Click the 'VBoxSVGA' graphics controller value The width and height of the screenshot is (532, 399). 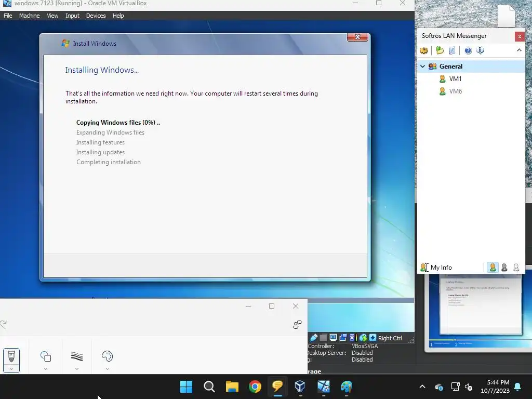point(365,346)
